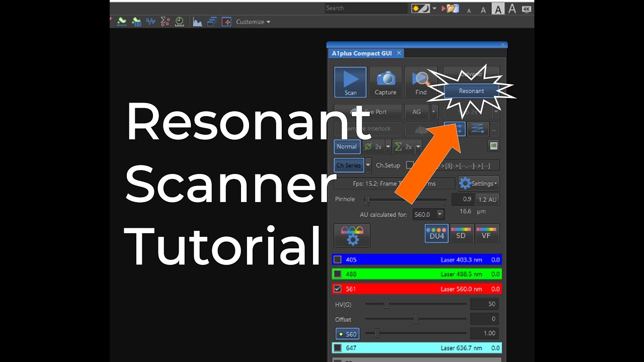Open the dropdown arrow beside AG
This screenshot has height=362, width=644.
coord(434,112)
